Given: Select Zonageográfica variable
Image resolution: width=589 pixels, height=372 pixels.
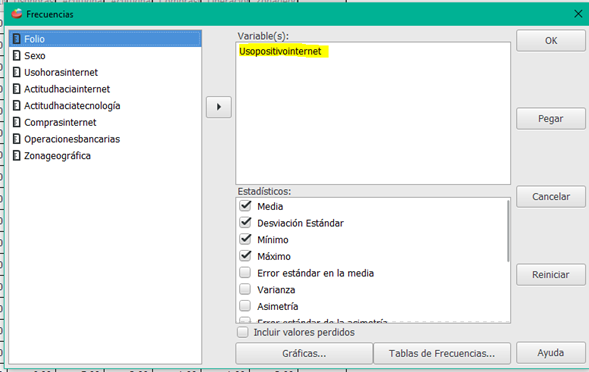Looking at the screenshot, I should (105, 156).
